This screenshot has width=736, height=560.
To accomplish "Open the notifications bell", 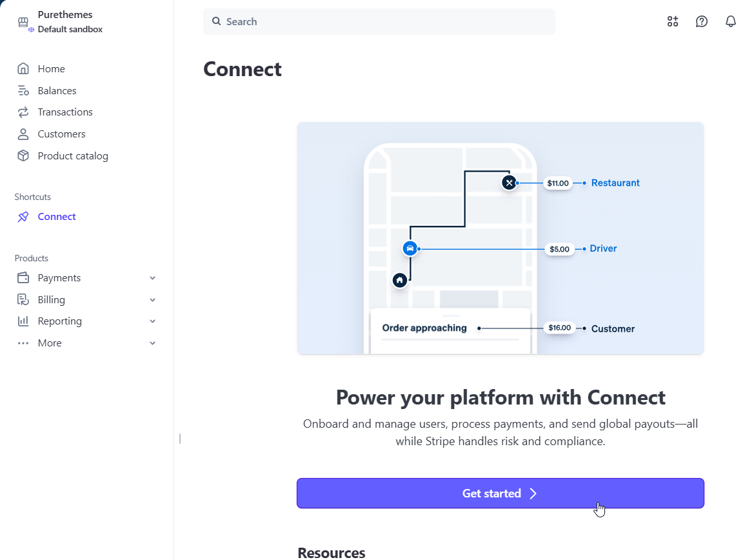I will (730, 21).
